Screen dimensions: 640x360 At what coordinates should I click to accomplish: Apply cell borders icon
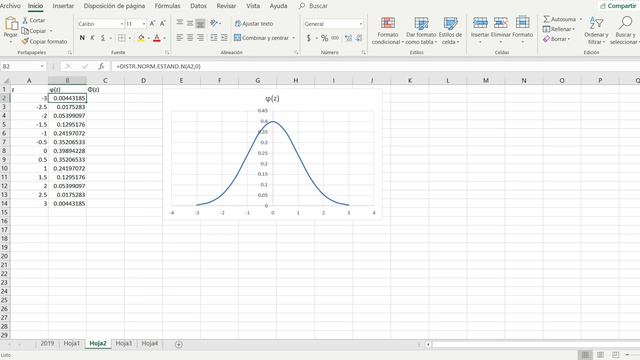point(122,38)
